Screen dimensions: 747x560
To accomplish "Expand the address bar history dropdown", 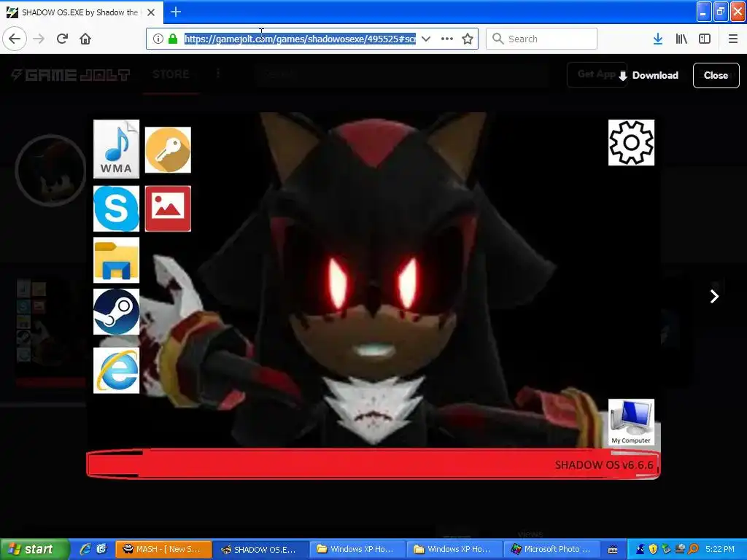I will tap(426, 39).
